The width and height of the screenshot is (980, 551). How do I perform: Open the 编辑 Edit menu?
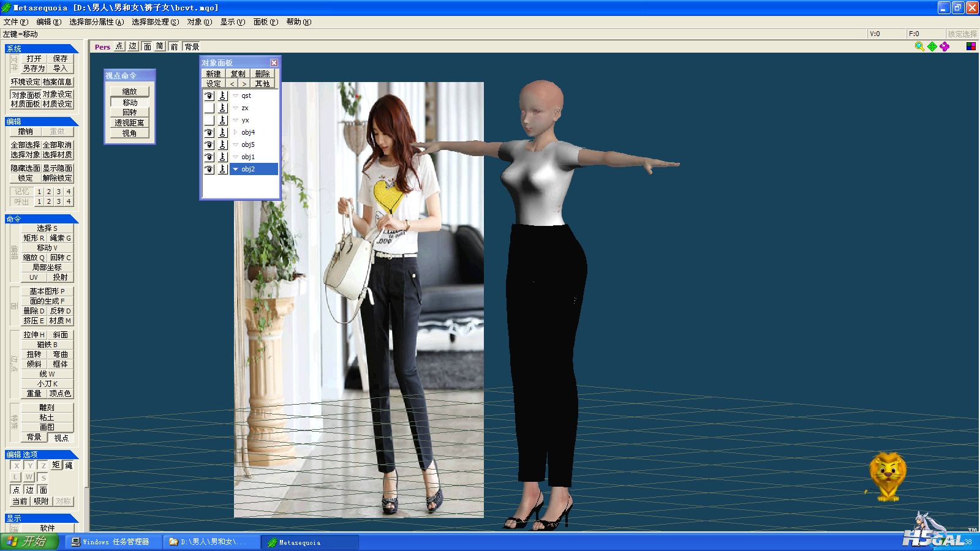coord(48,22)
